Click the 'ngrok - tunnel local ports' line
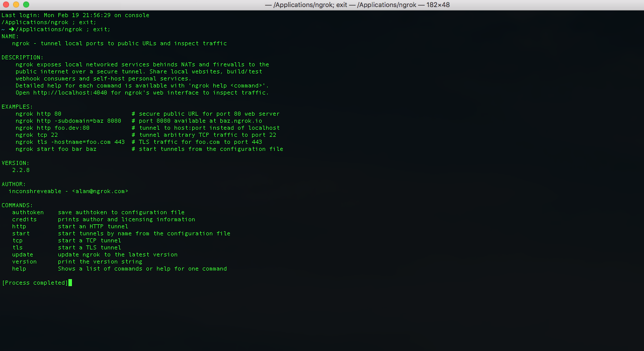The image size is (644, 351). [120, 43]
